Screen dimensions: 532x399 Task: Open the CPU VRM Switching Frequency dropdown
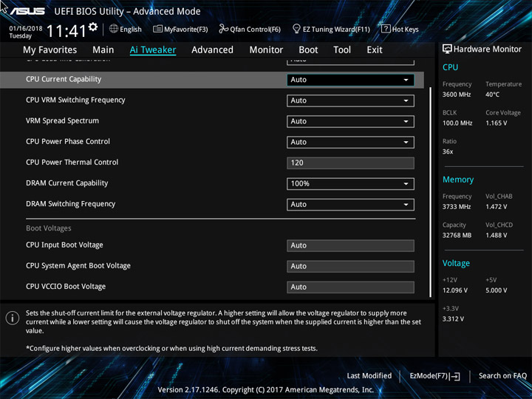point(350,100)
